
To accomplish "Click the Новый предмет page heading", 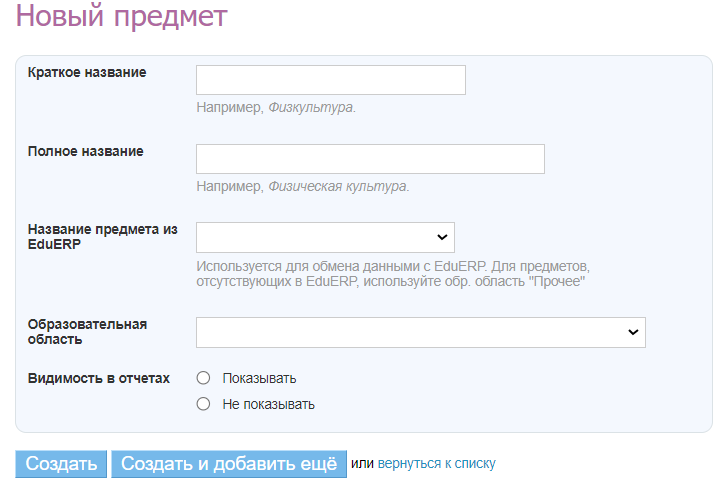I will (121, 16).
